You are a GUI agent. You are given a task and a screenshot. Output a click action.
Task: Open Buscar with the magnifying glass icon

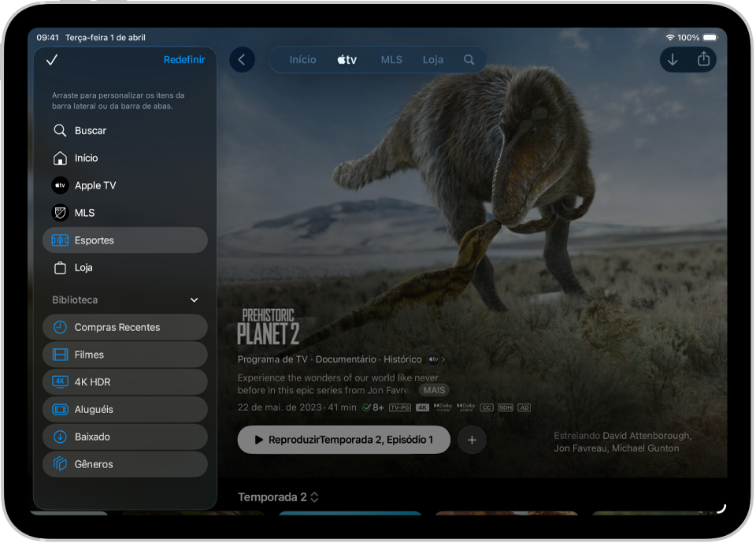[x=60, y=130]
